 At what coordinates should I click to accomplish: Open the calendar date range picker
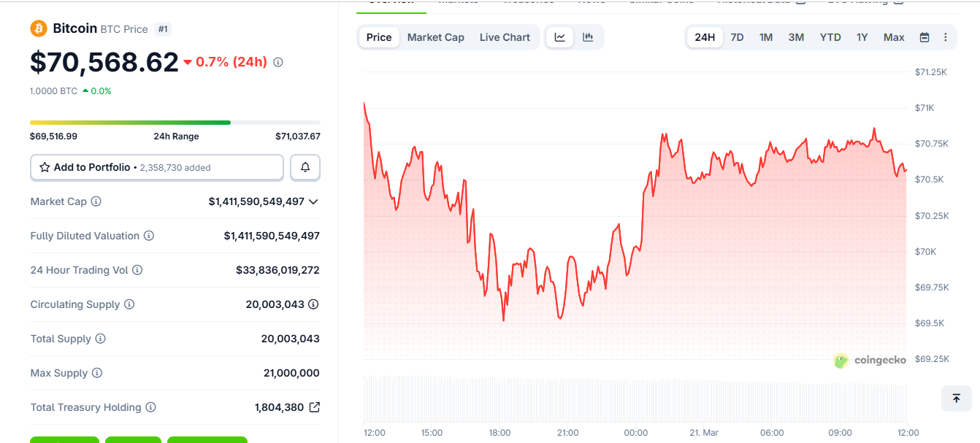pyautogui.click(x=925, y=36)
